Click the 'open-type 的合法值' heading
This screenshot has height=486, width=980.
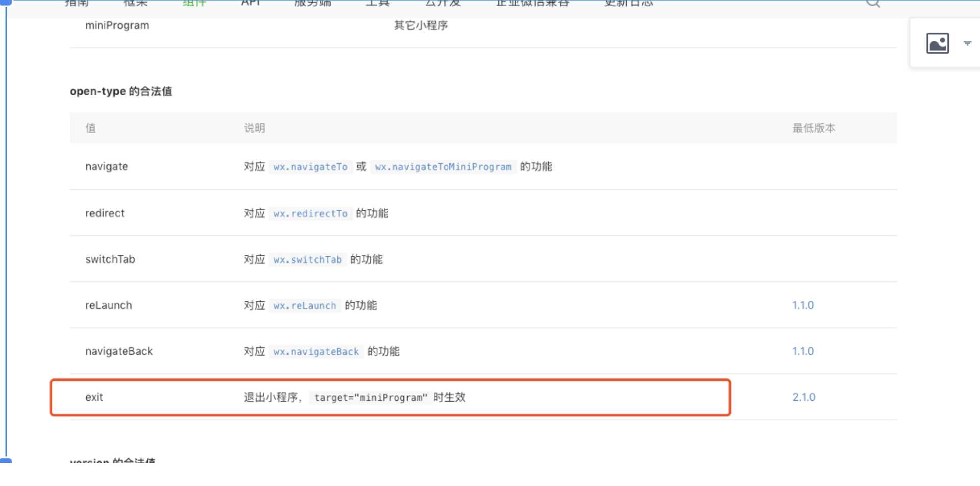121,91
